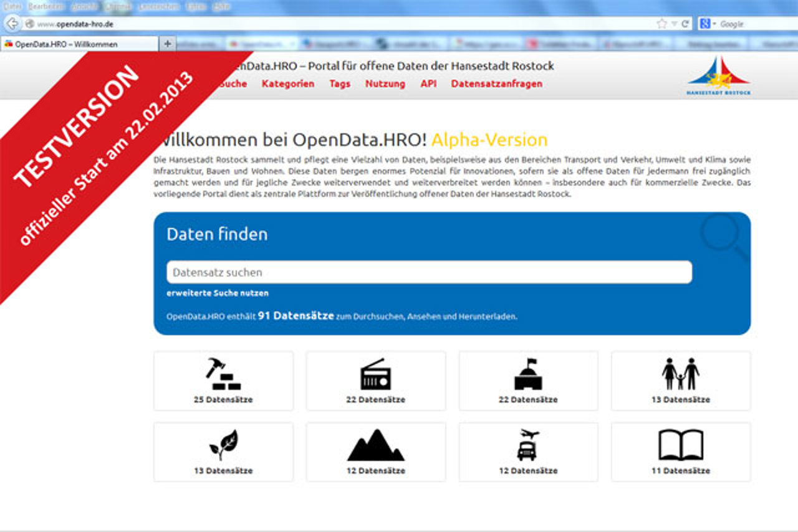Click the 12 Datensätze label under the car
798x532 pixels.
pos(528,470)
